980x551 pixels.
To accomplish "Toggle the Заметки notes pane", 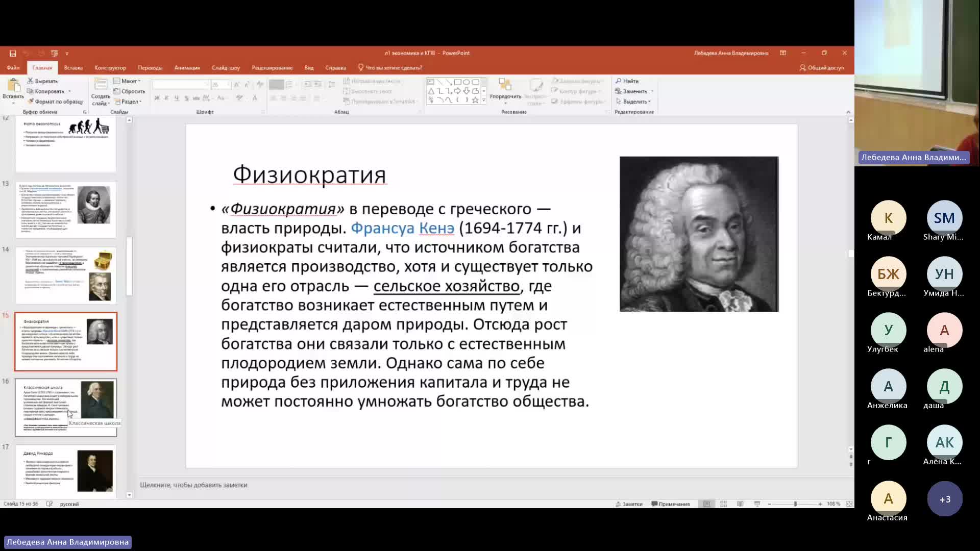I will click(629, 504).
